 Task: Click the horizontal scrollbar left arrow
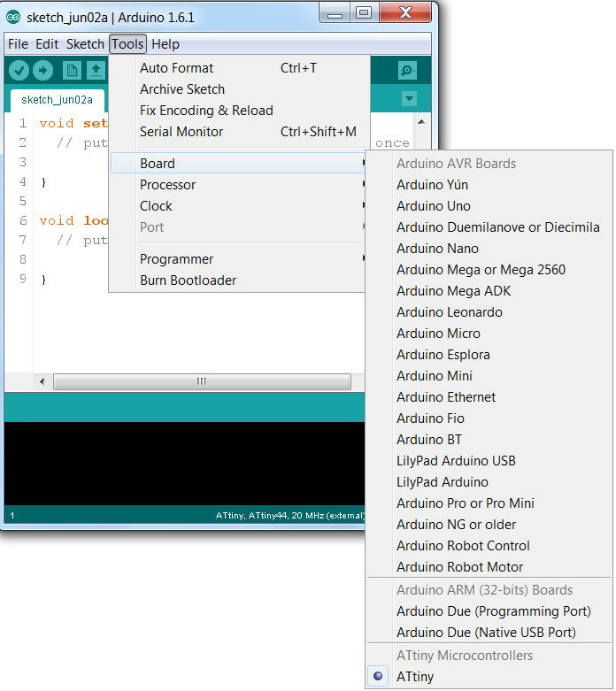(42, 381)
